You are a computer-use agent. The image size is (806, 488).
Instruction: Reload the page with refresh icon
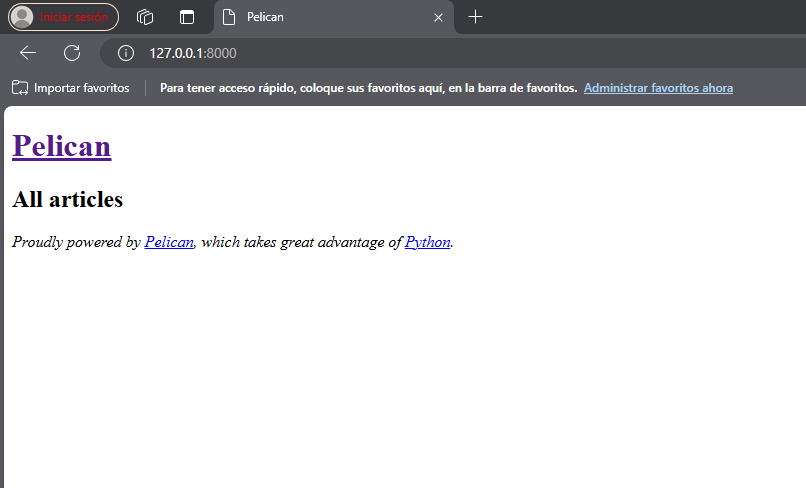tap(72, 52)
